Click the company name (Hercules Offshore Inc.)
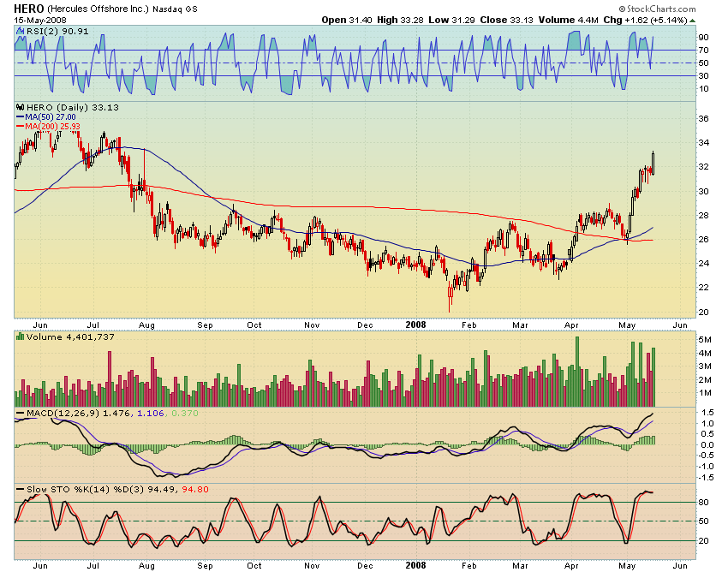The width and height of the screenshot is (728, 572). point(98,9)
